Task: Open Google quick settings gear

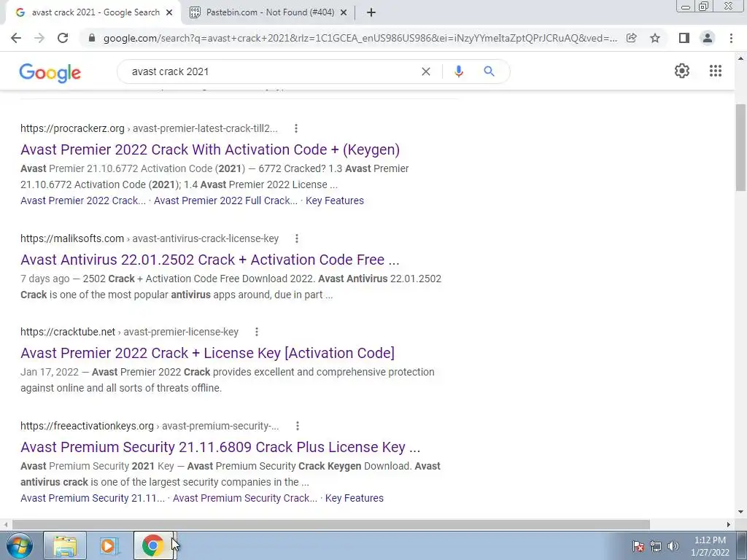Action: pos(682,71)
